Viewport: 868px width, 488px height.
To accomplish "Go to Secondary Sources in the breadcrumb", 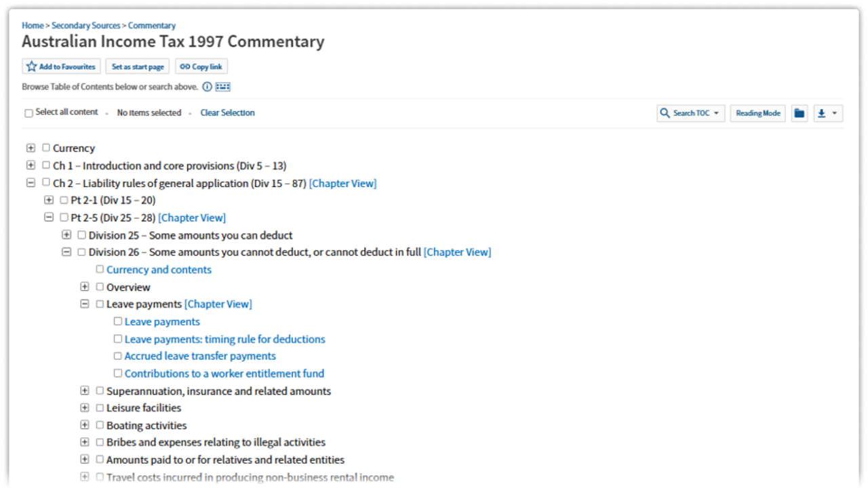I will [85, 26].
